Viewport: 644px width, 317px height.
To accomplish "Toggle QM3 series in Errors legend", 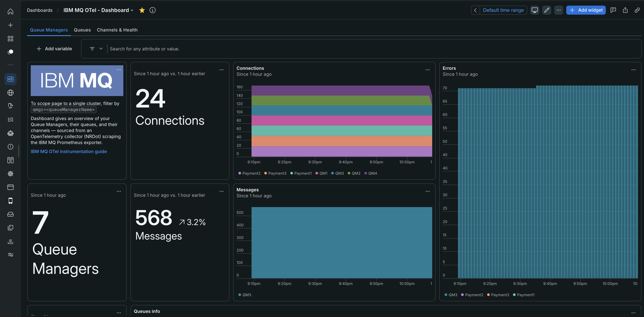I will [x=451, y=295].
